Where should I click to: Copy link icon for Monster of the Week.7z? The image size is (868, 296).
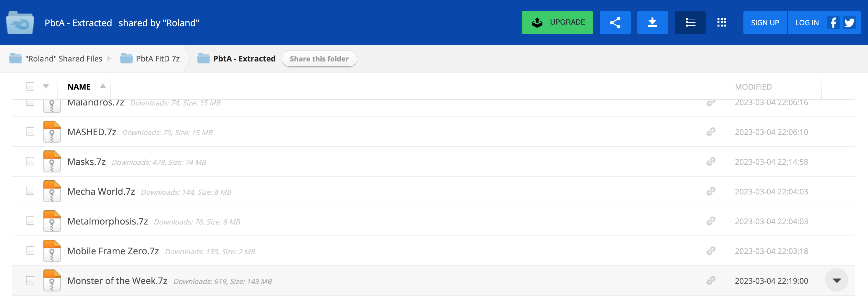711,280
